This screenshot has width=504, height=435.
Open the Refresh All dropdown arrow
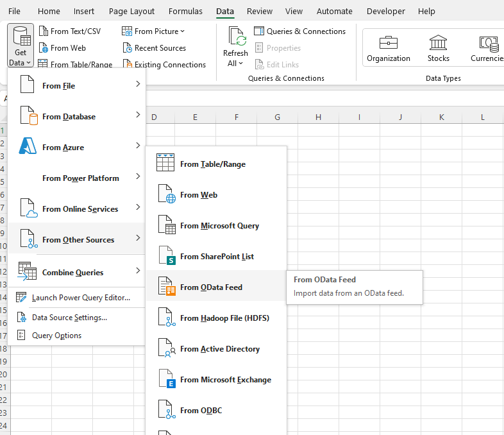(240, 64)
